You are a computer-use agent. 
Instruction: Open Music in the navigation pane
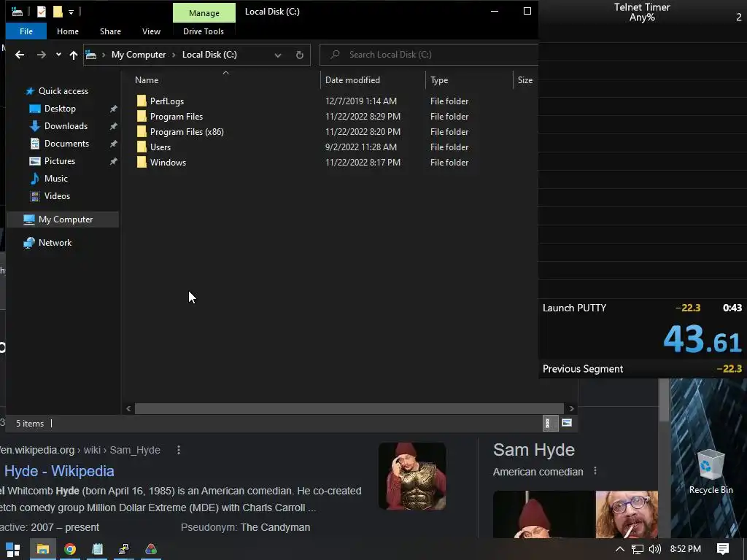(55, 179)
